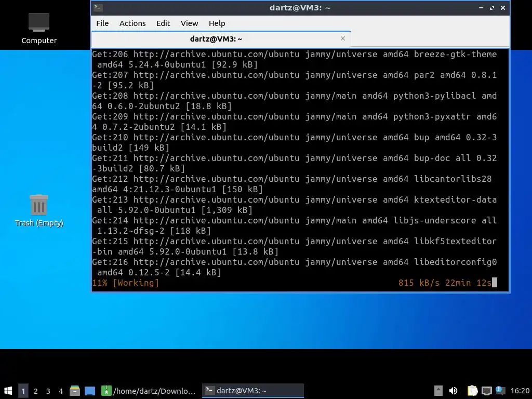The width and height of the screenshot is (532, 399).
Task: Maximize the terminal window
Action: point(491,7)
